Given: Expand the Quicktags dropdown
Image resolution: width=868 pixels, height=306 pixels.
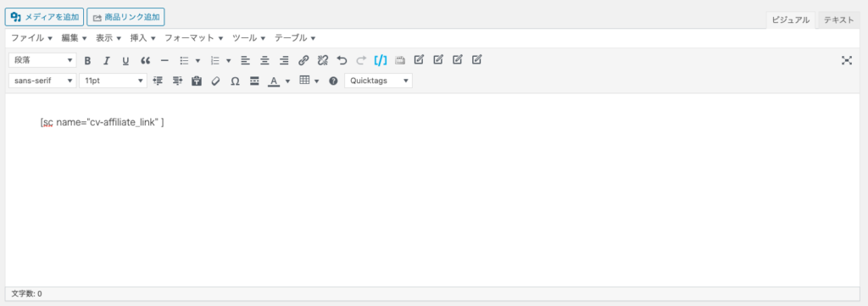Looking at the screenshot, I should pyautogui.click(x=378, y=81).
